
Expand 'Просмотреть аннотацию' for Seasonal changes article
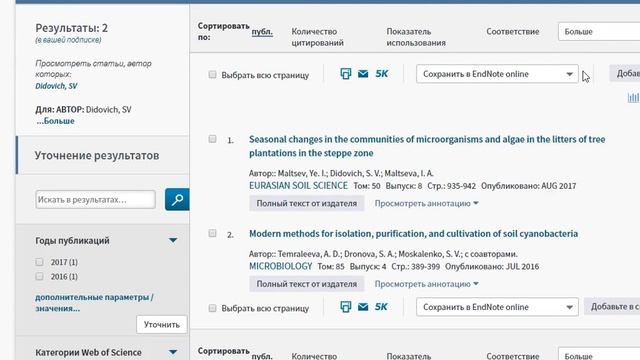pyautogui.click(x=427, y=203)
